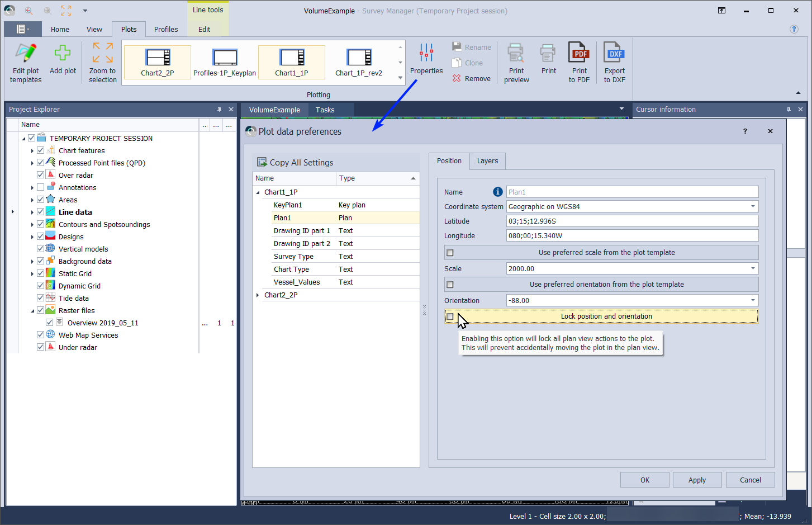
Task: Click the Latitude input field
Action: [631, 221]
